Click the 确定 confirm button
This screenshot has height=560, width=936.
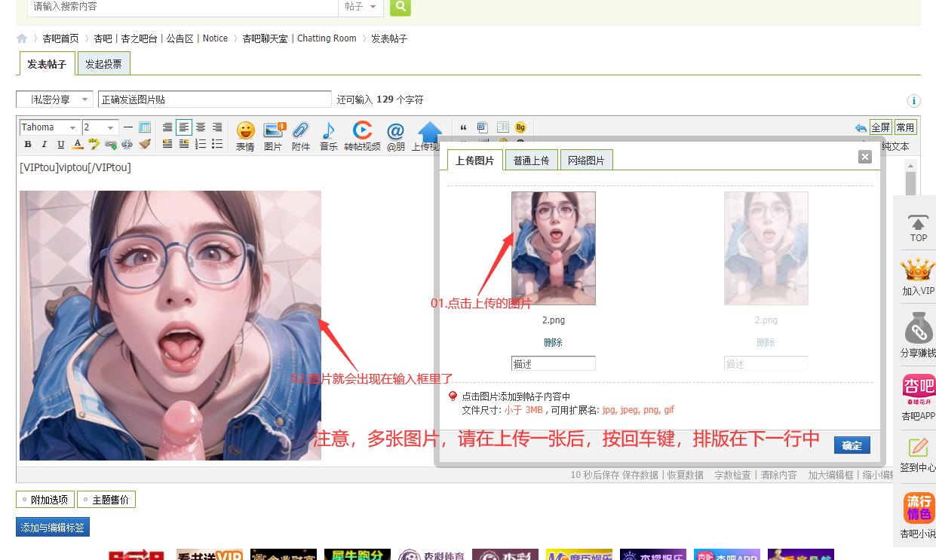pos(852,445)
